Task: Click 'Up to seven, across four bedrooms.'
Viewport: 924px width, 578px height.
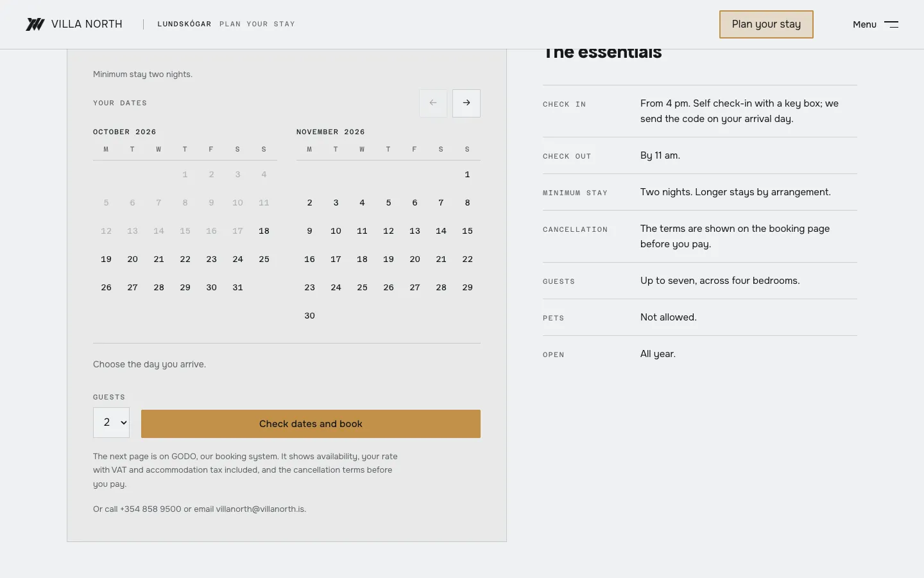Action: tap(720, 281)
